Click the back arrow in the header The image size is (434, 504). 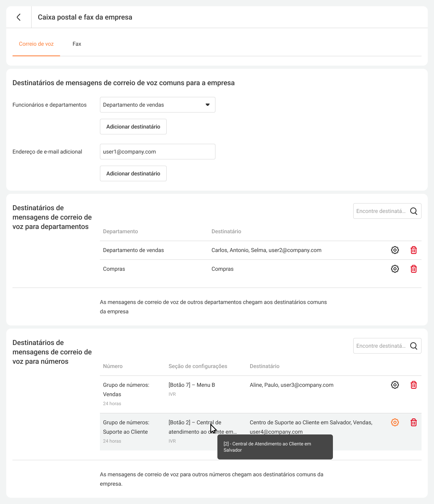[x=19, y=17]
